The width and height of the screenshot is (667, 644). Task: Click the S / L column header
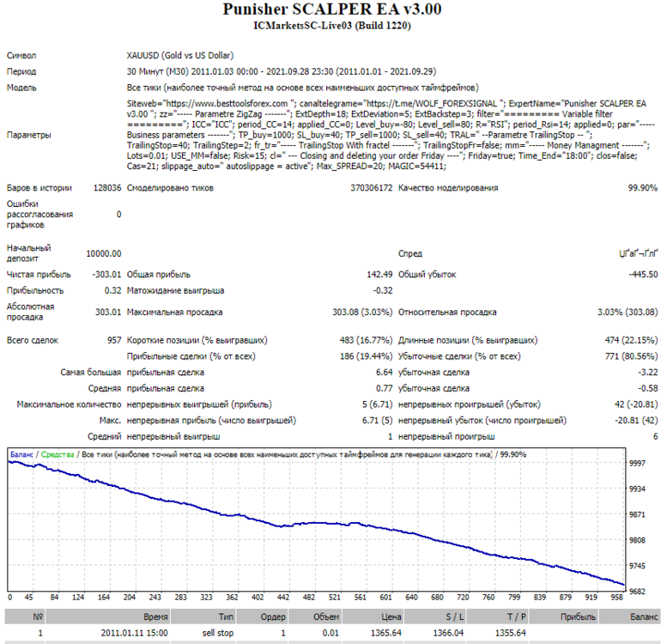tap(435, 617)
